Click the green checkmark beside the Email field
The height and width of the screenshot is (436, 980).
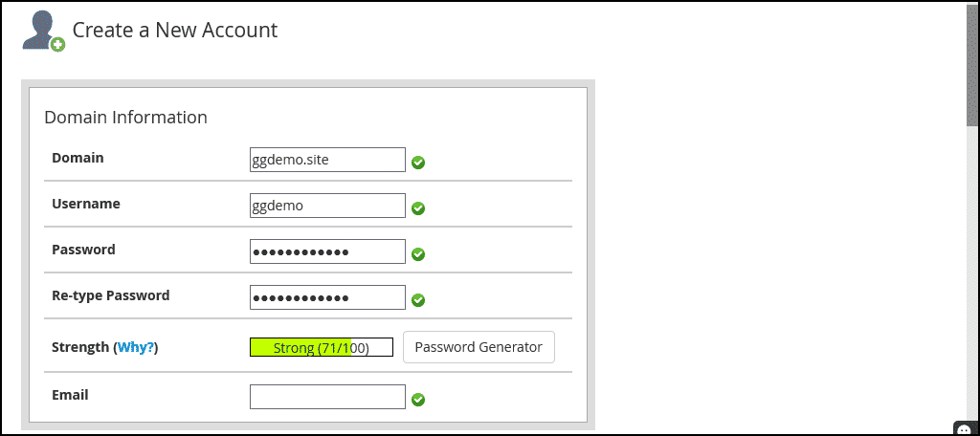click(418, 399)
